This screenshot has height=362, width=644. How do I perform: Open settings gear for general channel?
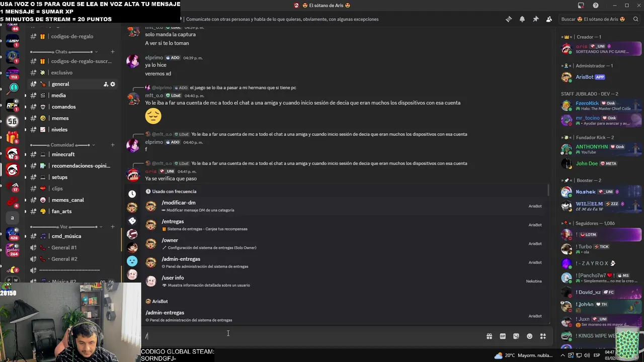tap(113, 84)
